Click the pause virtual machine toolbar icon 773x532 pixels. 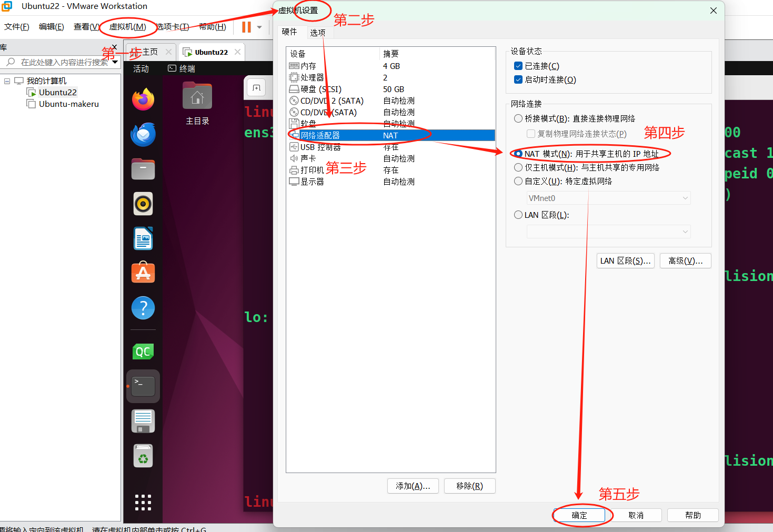click(246, 27)
